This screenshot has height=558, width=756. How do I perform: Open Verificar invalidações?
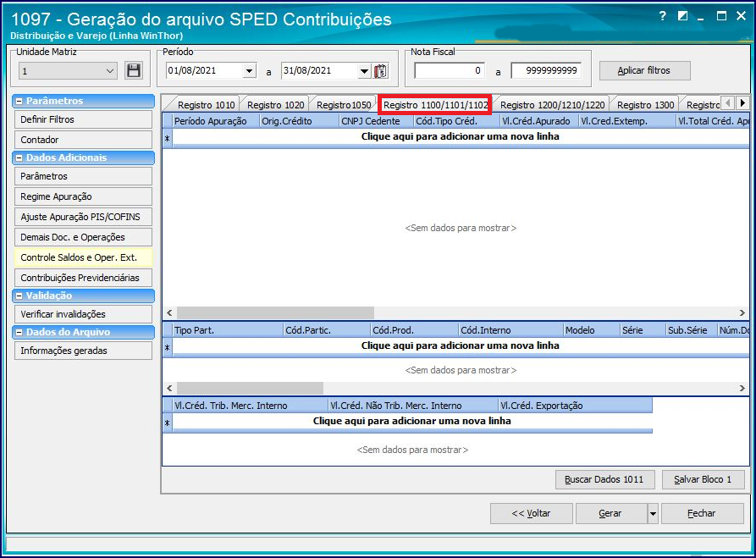(x=84, y=314)
